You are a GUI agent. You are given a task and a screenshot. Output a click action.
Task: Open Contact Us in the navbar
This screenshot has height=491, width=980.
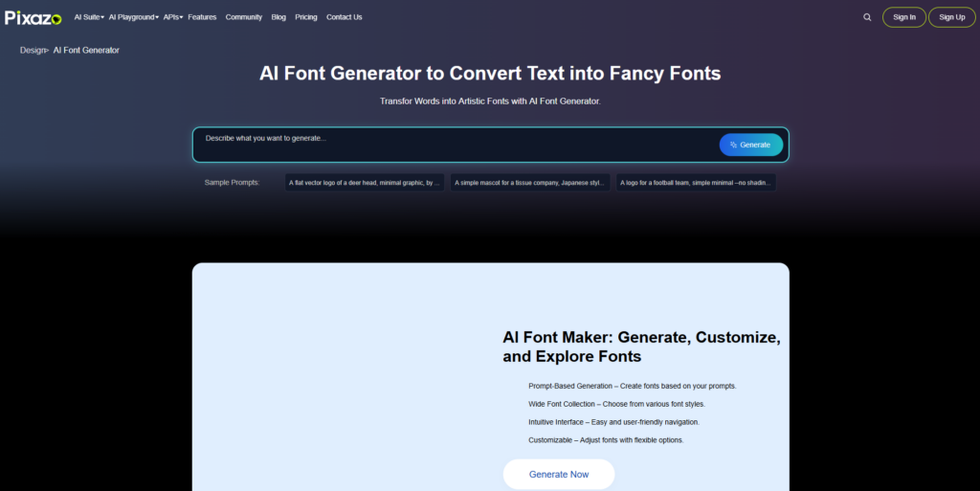coord(345,17)
